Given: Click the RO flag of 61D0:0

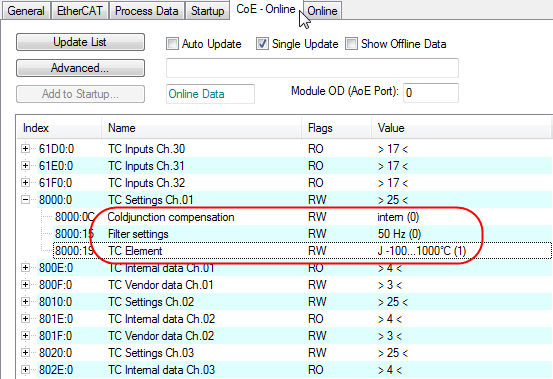Looking at the screenshot, I should 315,149.
